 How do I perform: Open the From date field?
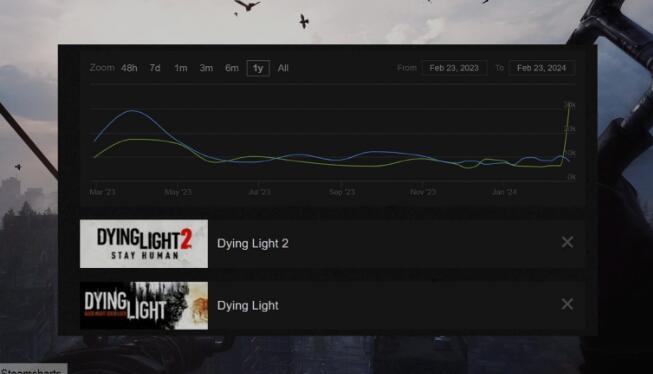point(454,68)
